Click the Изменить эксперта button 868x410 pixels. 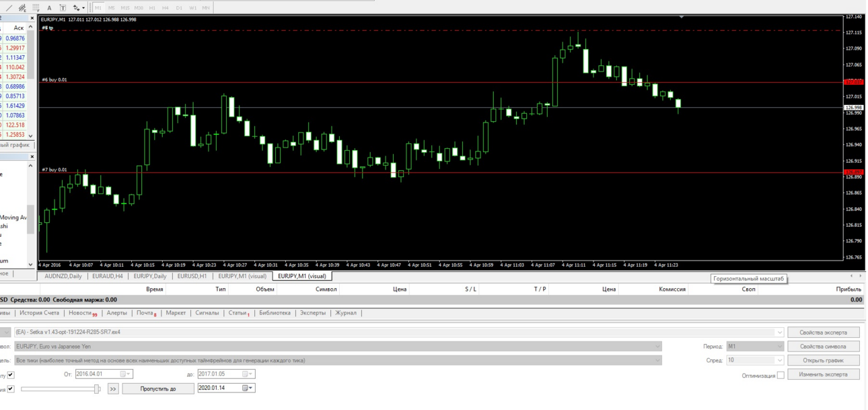tap(824, 374)
